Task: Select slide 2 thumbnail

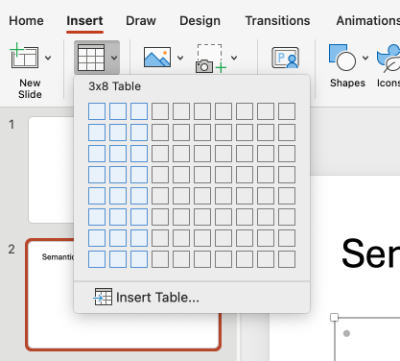Action: (123, 295)
